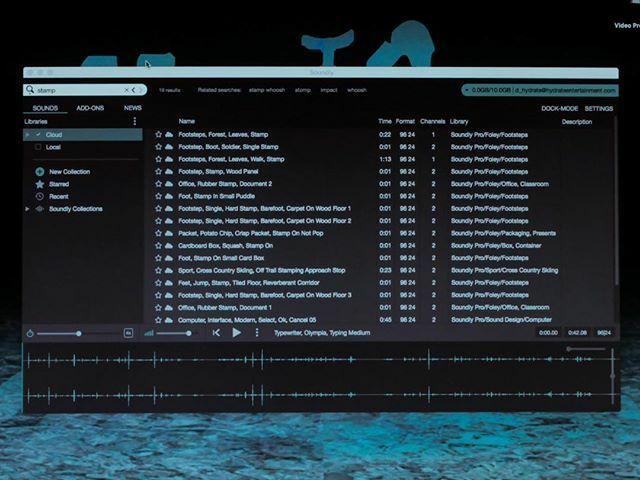Screen dimensions: 640x480
Task: Click the volume level icon
Action: click(x=149, y=333)
